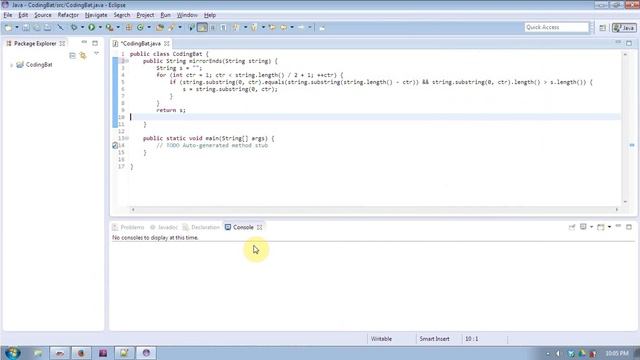Toggle Show Whitespace Characters icon

tap(223, 27)
